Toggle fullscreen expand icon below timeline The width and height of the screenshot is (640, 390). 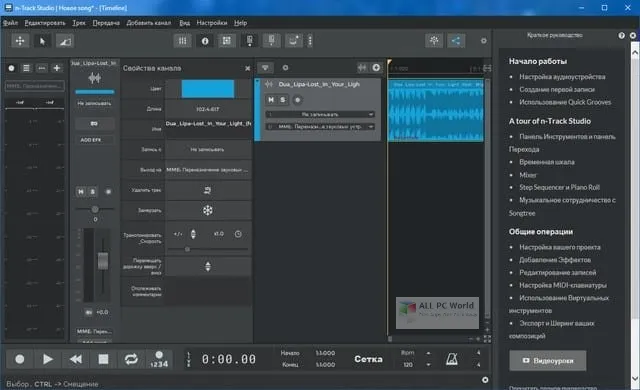[x=487, y=339]
